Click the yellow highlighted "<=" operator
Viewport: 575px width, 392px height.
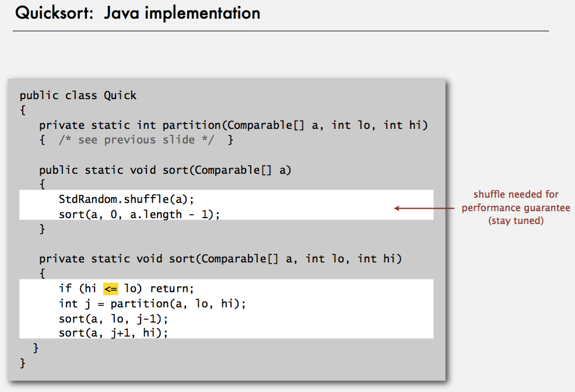click(x=111, y=288)
